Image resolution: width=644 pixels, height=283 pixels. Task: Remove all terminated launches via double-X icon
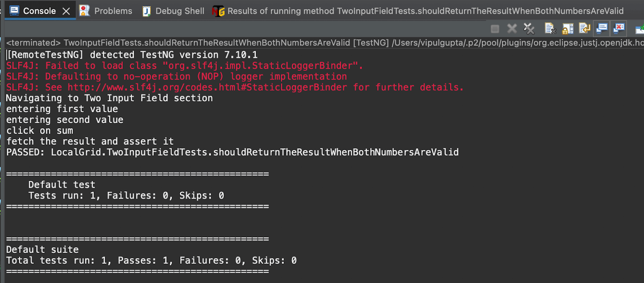[529, 29]
